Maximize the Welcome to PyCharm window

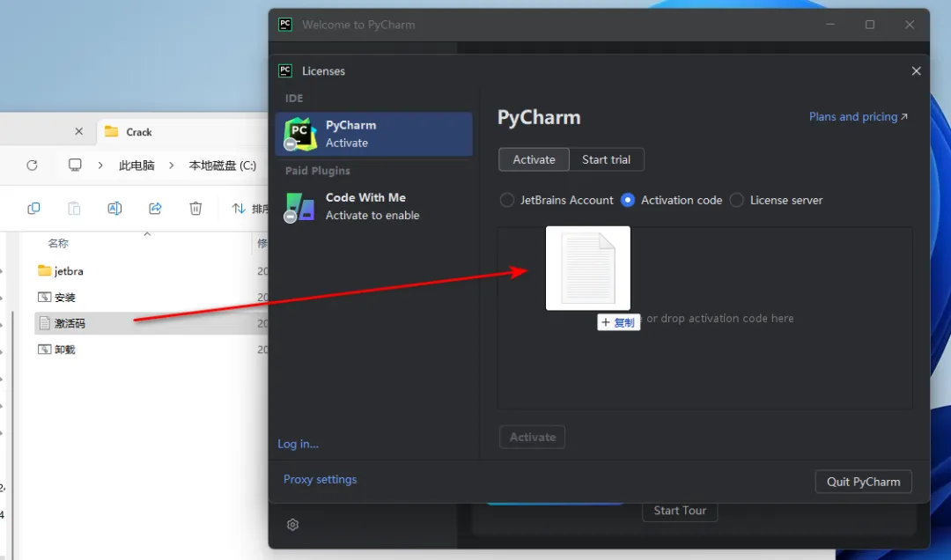click(x=870, y=25)
